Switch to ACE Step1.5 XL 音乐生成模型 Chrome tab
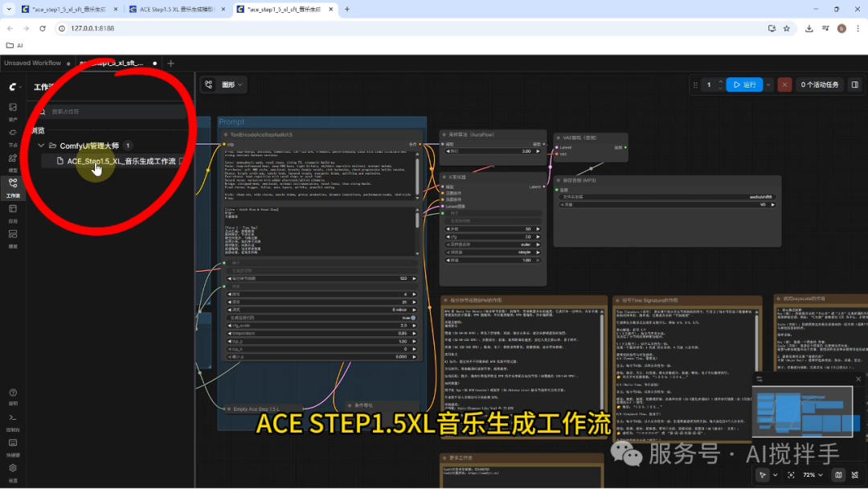Viewport: 868px width, 489px height. [x=176, y=10]
